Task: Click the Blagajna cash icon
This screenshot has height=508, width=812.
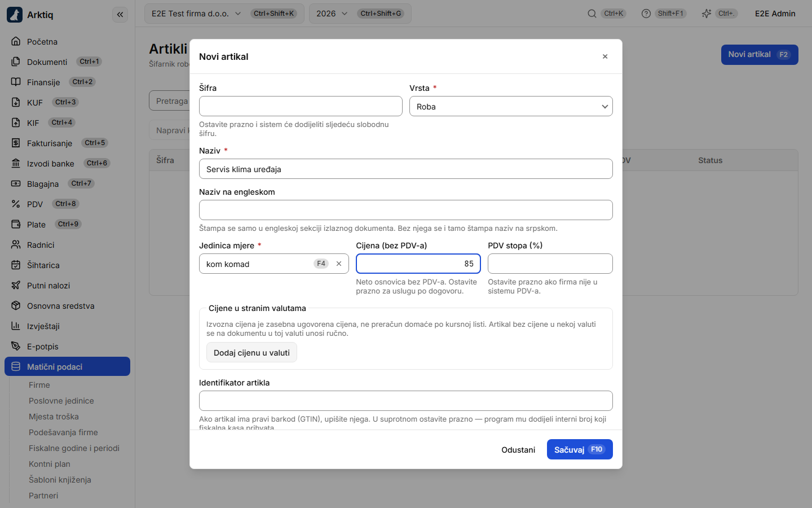Action: [x=16, y=183]
